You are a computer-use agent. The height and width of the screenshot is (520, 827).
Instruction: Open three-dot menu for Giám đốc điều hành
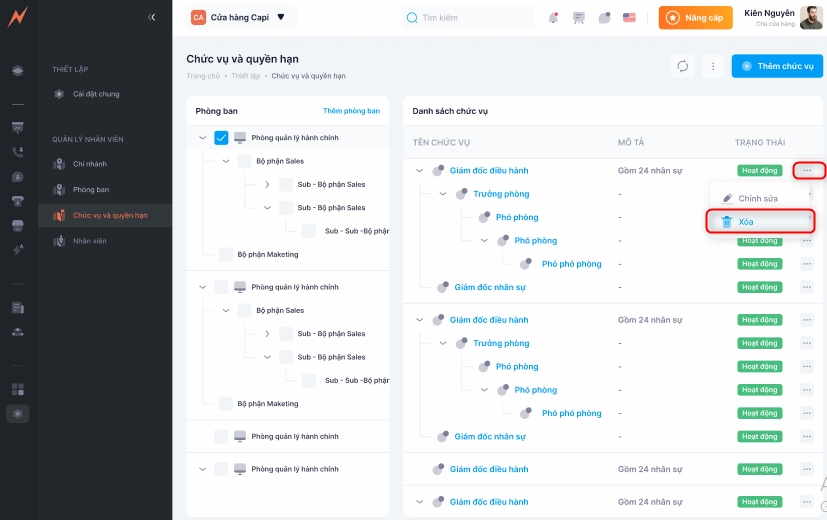[x=807, y=171]
